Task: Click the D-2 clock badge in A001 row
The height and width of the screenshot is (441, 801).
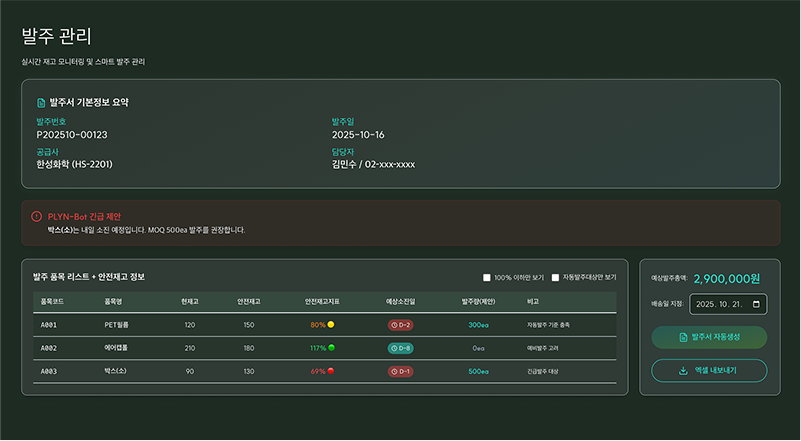Action: pos(400,325)
